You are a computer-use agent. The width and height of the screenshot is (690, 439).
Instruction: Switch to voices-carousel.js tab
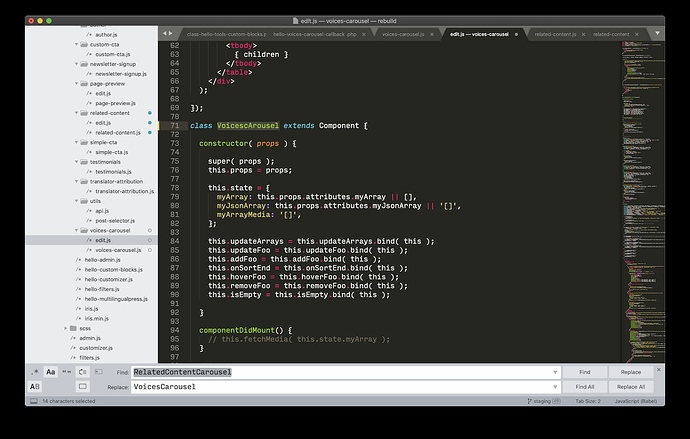403,34
